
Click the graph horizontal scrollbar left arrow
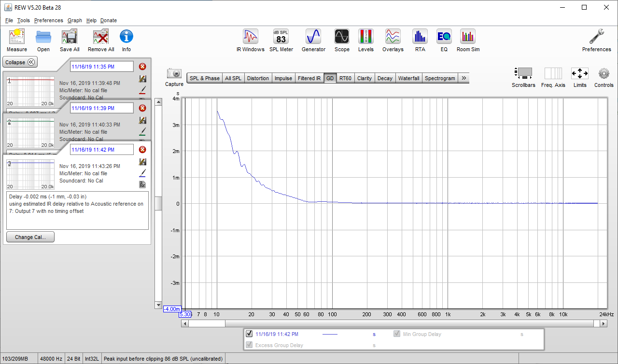coord(184,323)
